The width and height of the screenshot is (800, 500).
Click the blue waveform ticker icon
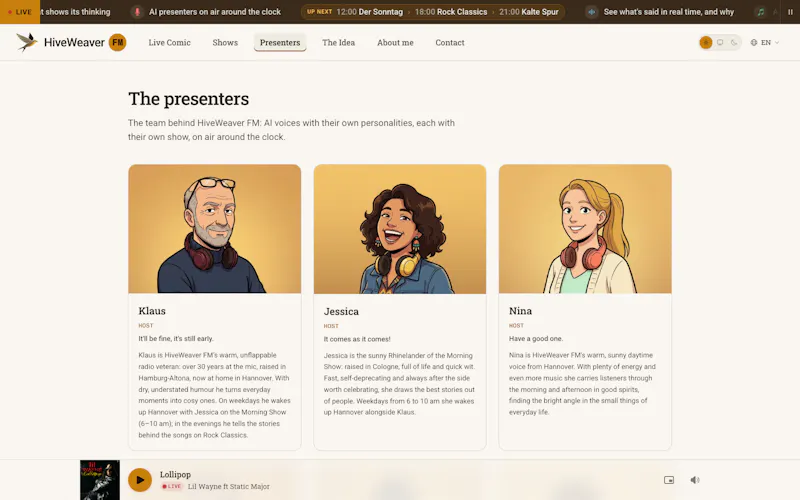[x=591, y=12]
